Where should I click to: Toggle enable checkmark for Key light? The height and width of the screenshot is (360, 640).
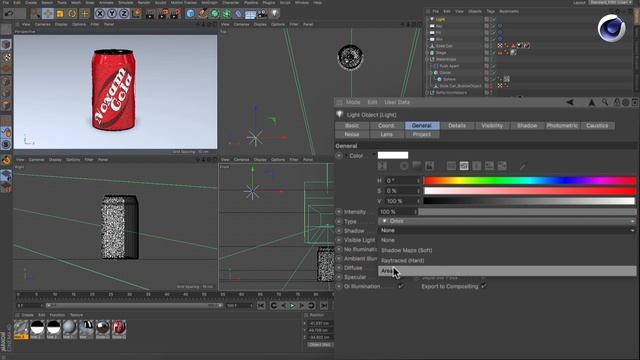click(493, 26)
